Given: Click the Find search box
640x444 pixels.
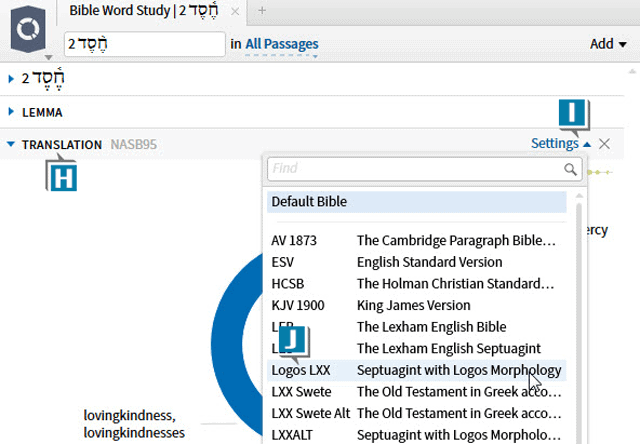Looking at the screenshot, I should (424, 169).
